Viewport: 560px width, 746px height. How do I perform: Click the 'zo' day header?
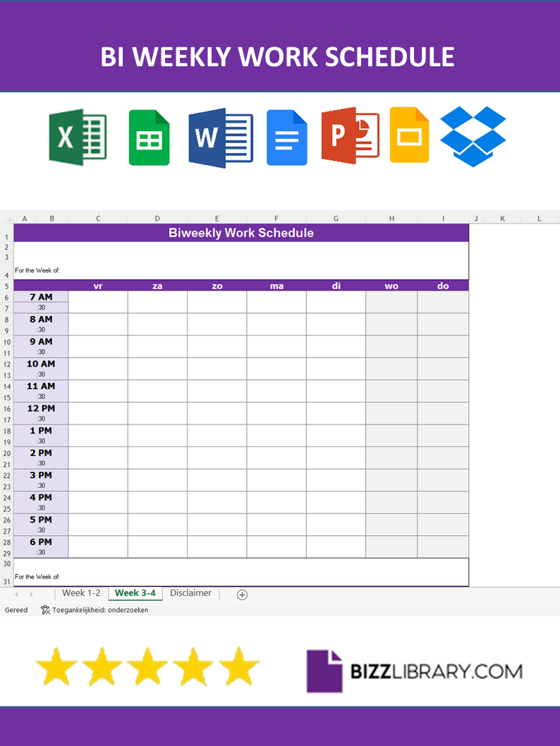[x=217, y=286]
